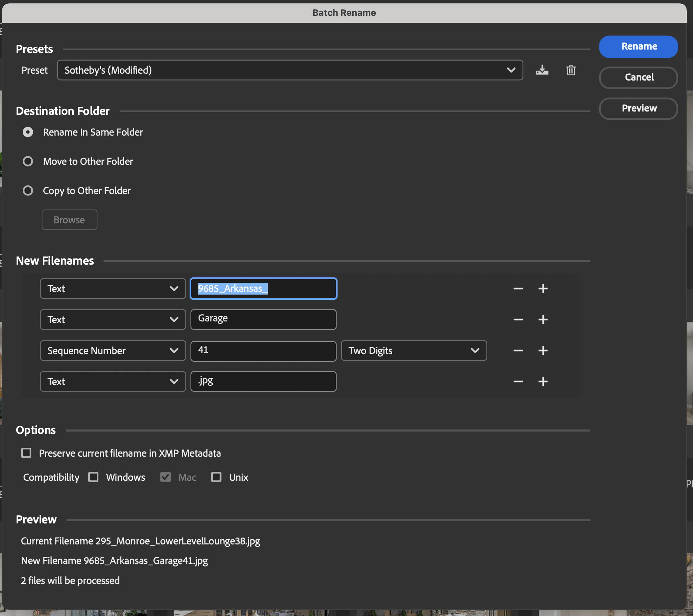Screen dimensions: 693x616
Task: Add another element below the Sequence Number row
Action: pyautogui.click(x=543, y=350)
